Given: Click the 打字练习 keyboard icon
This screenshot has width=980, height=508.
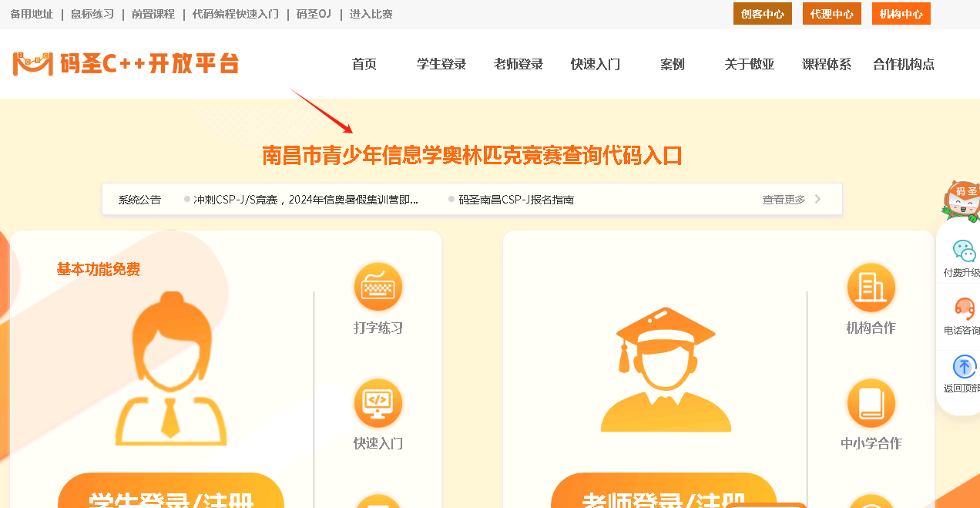Looking at the screenshot, I should pos(378,288).
